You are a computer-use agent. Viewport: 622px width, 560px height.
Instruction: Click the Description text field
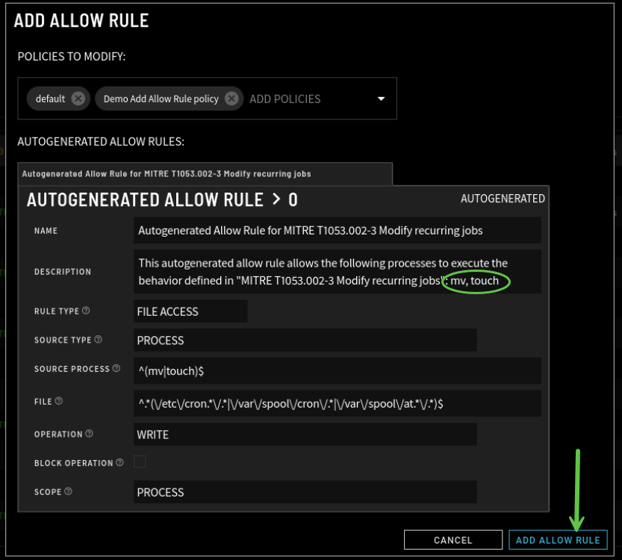337,272
